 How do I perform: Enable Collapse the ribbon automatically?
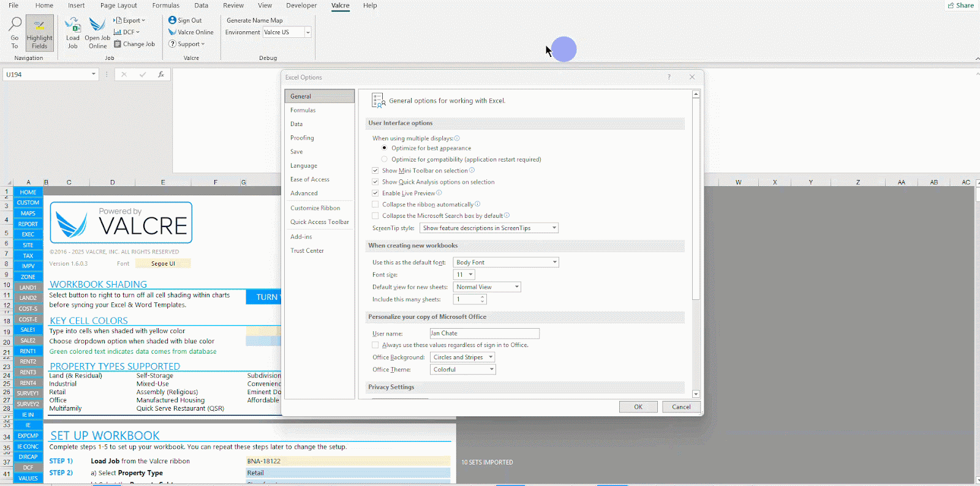375,204
